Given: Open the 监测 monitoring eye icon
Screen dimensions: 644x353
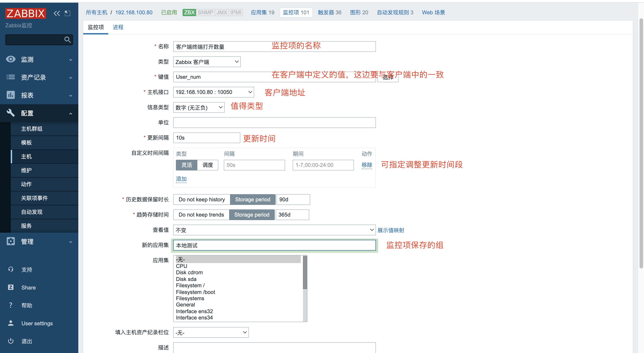Looking at the screenshot, I should (x=11, y=59).
